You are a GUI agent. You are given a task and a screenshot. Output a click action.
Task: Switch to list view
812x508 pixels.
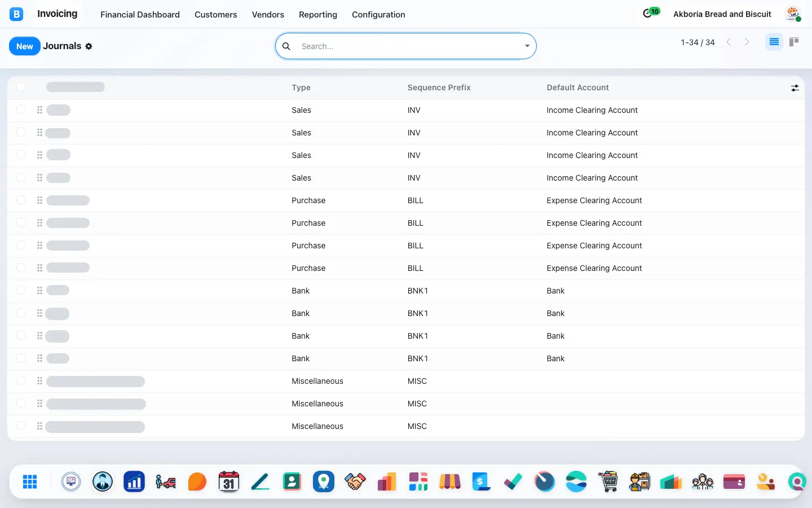point(774,42)
